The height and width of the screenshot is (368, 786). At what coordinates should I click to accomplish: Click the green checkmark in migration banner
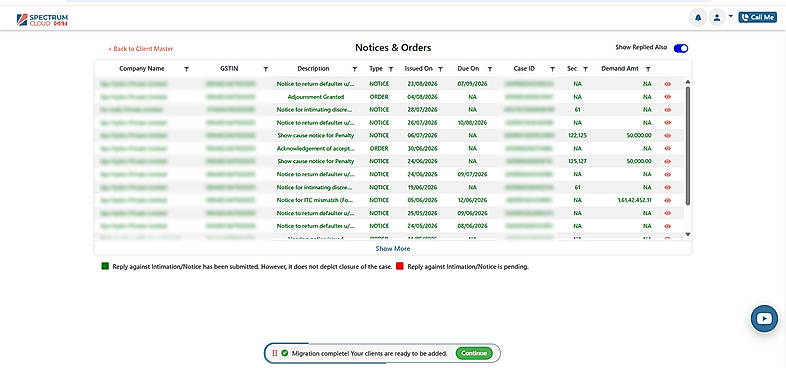point(285,353)
